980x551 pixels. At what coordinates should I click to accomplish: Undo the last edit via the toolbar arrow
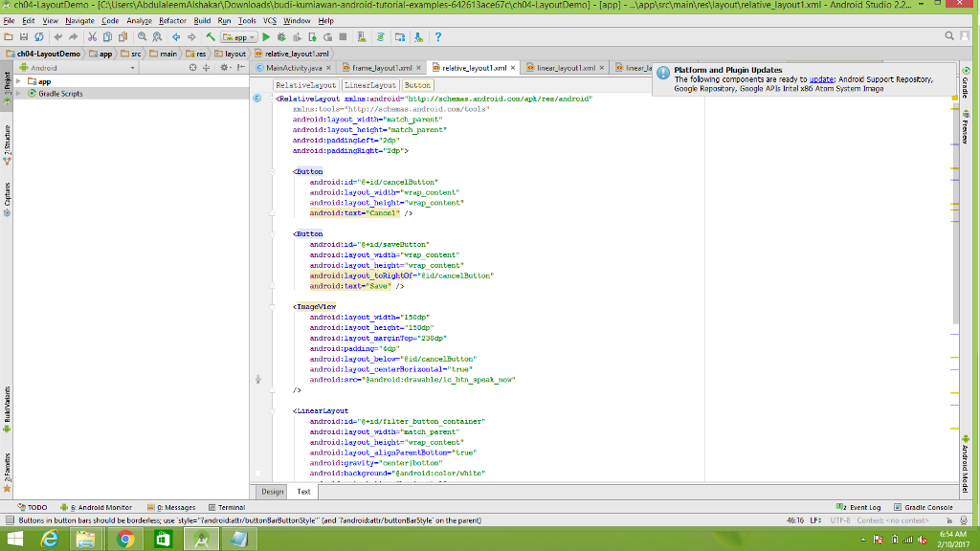(58, 37)
